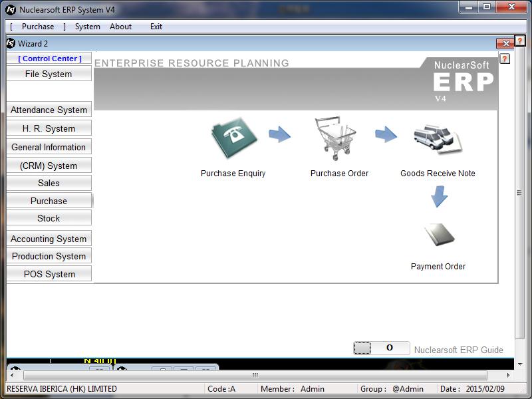
Task: Open the Attendance System module
Action: pyautogui.click(x=49, y=110)
